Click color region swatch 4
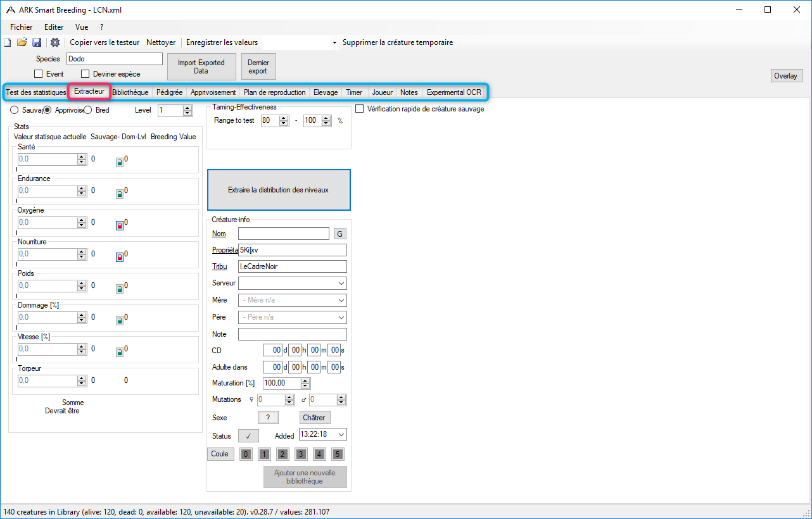The height and width of the screenshot is (519, 812). click(319, 454)
